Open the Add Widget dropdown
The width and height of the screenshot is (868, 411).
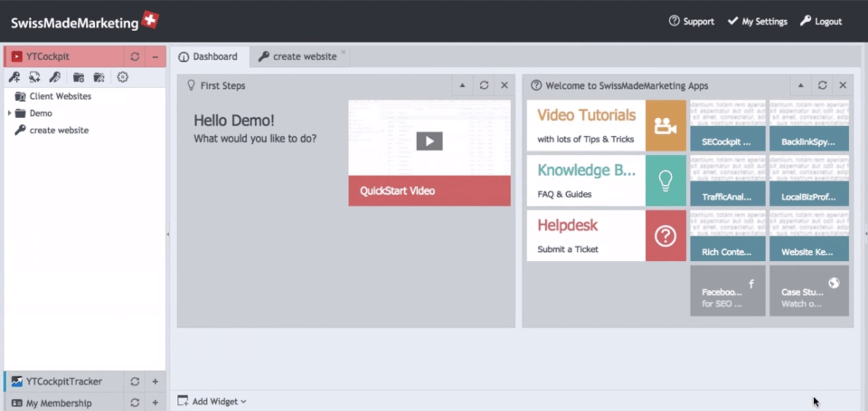(212, 401)
